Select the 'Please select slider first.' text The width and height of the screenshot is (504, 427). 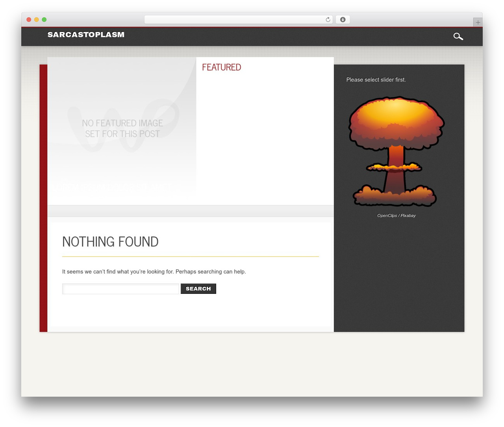[x=376, y=80]
